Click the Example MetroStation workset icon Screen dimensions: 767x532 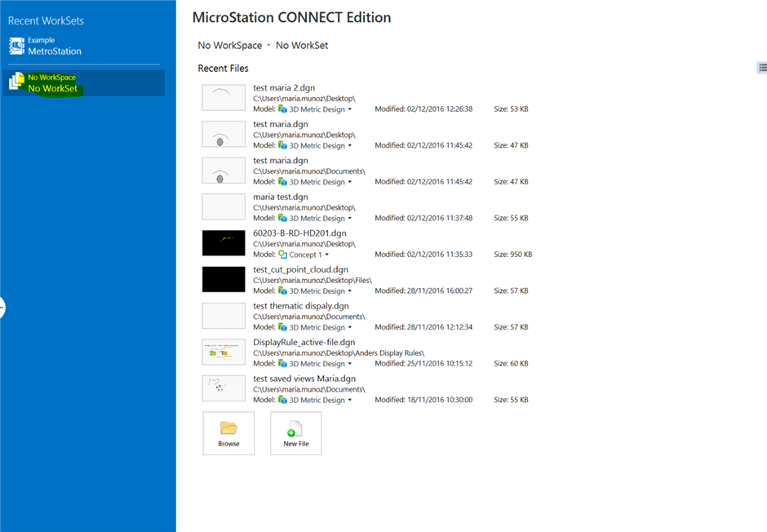(x=16, y=46)
